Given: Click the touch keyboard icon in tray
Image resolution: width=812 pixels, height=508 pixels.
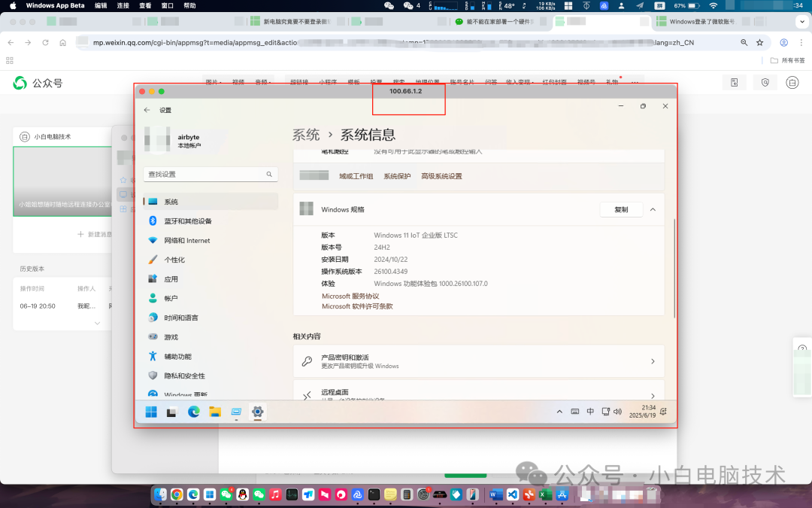Looking at the screenshot, I should [575, 412].
